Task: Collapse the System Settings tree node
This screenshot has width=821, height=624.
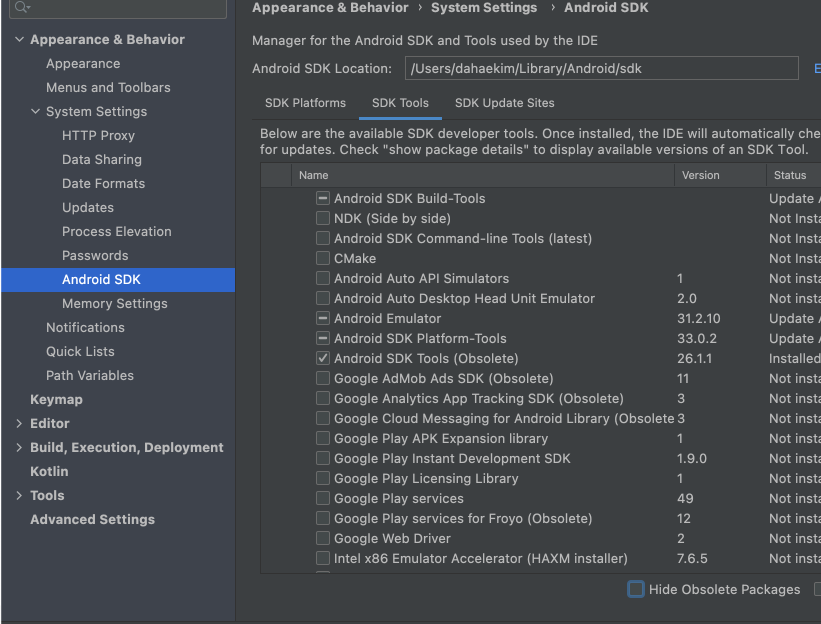Action: tap(35, 111)
